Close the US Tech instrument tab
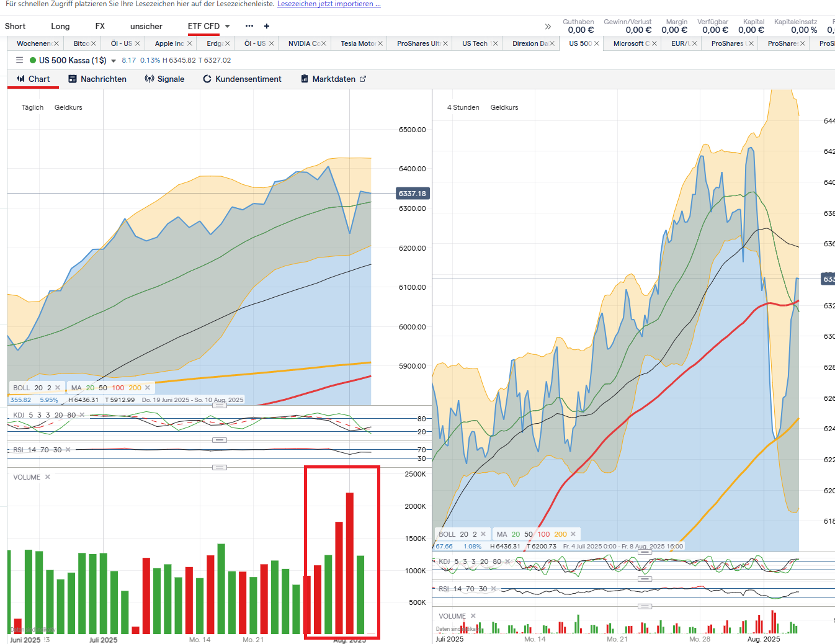The height and width of the screenshot is (644, 835). (495, 43)
